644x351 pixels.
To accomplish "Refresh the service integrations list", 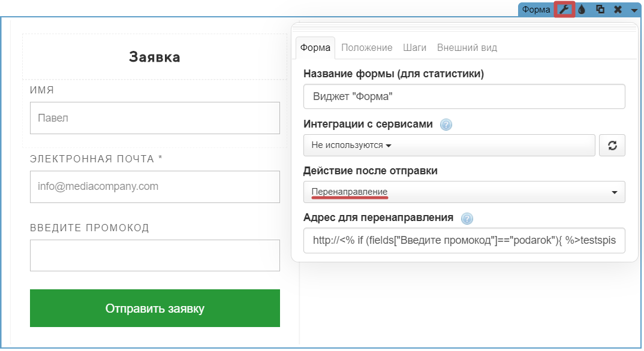I will point(612,146).
